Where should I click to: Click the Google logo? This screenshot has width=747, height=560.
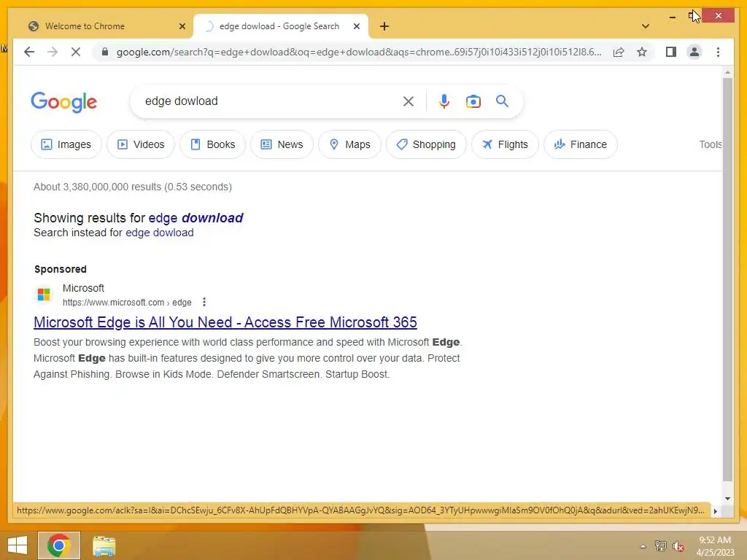point(64,102)
